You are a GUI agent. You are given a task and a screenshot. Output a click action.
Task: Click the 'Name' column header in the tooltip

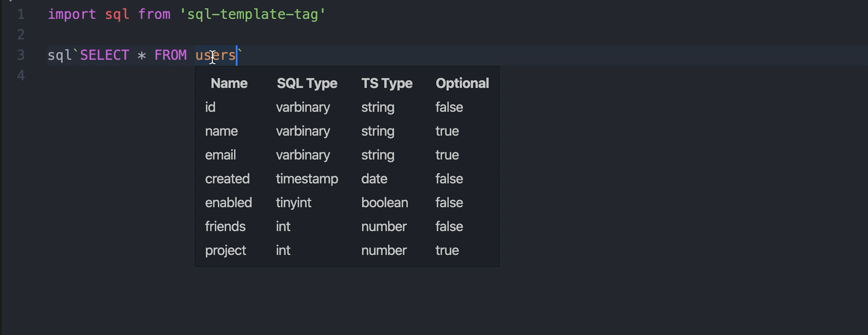coord(229,83)
